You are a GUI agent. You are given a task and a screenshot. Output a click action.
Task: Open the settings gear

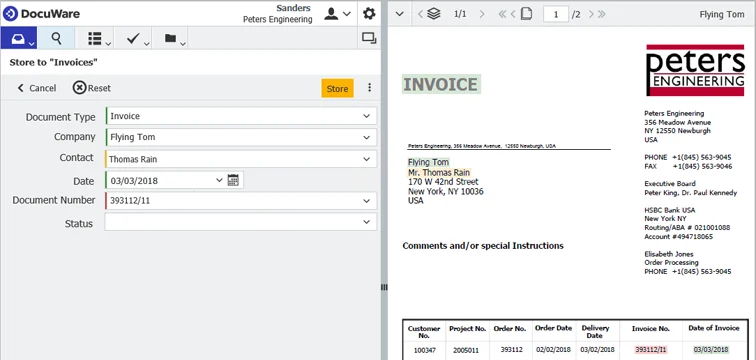pos(369,13)
